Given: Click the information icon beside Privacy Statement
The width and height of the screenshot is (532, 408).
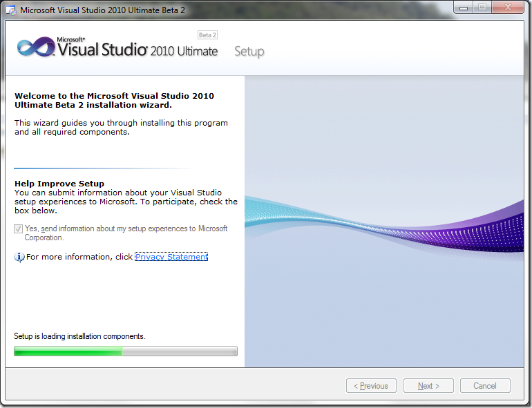Looking at the screenshot, I should [x=19, y=258].
